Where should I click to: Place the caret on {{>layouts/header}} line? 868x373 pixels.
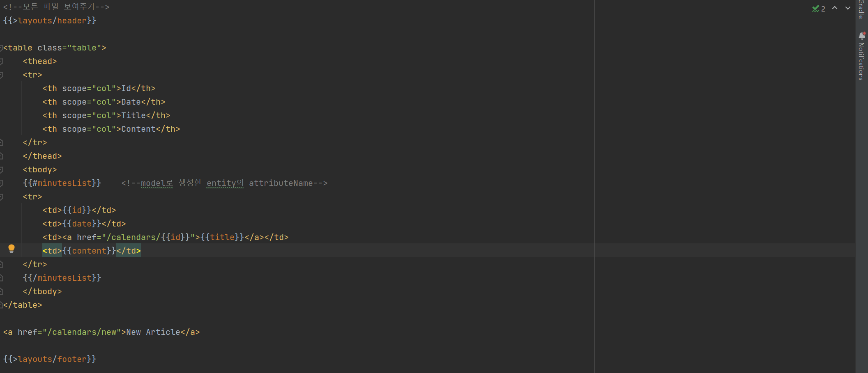coord(50,21)
